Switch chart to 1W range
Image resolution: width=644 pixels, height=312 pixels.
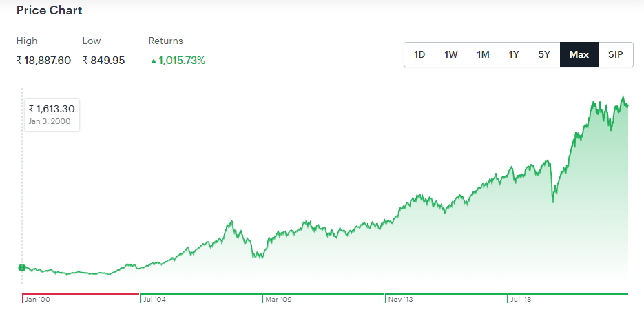(450, 55)
